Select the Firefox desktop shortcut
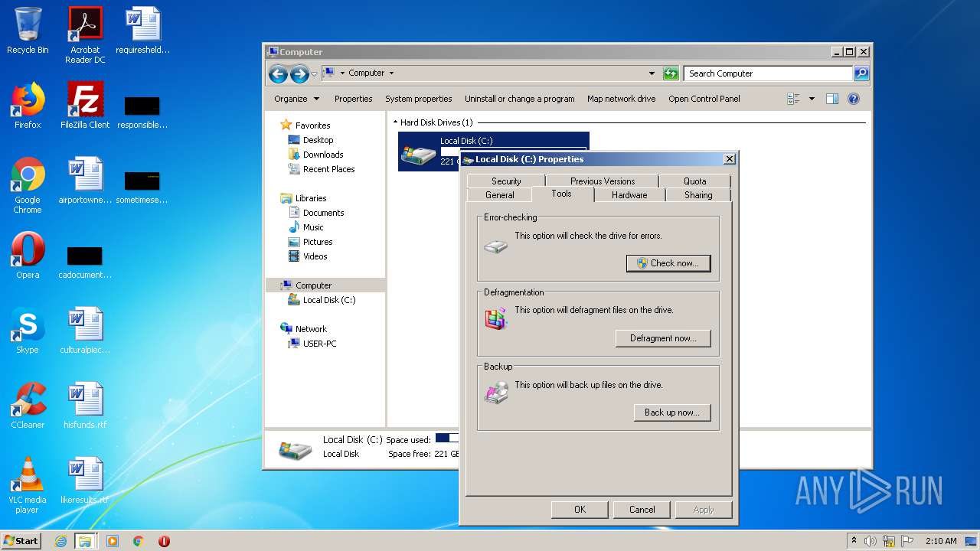The image size is (980, 551). tap(28, 106)
